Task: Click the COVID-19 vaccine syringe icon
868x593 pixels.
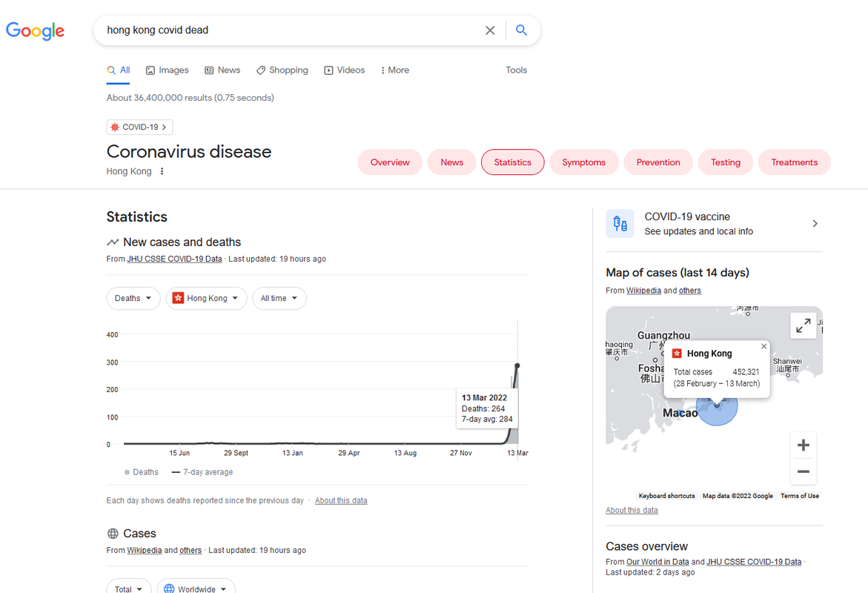Action: (x=620, y=224)
